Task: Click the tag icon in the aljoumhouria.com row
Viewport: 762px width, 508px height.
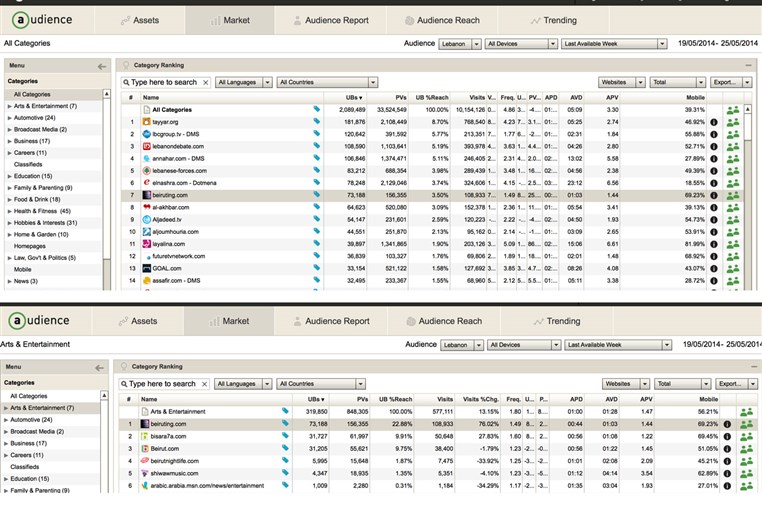Action: click(316, 231)
